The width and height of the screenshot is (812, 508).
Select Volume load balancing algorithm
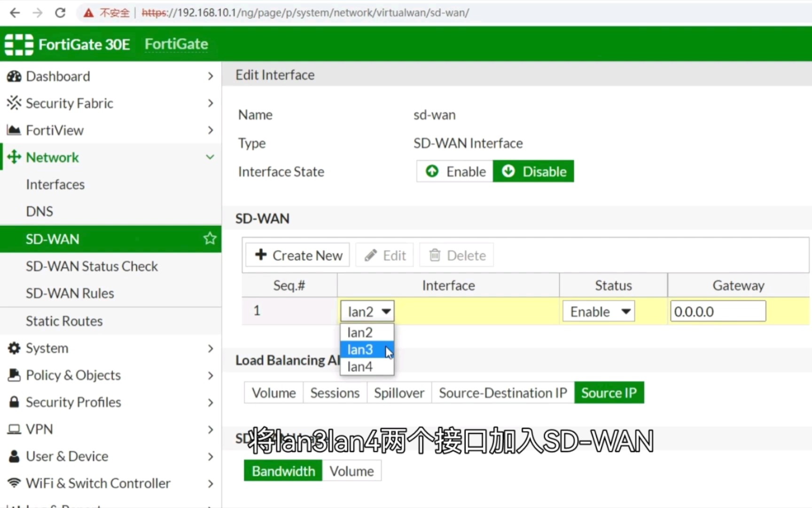274,393
